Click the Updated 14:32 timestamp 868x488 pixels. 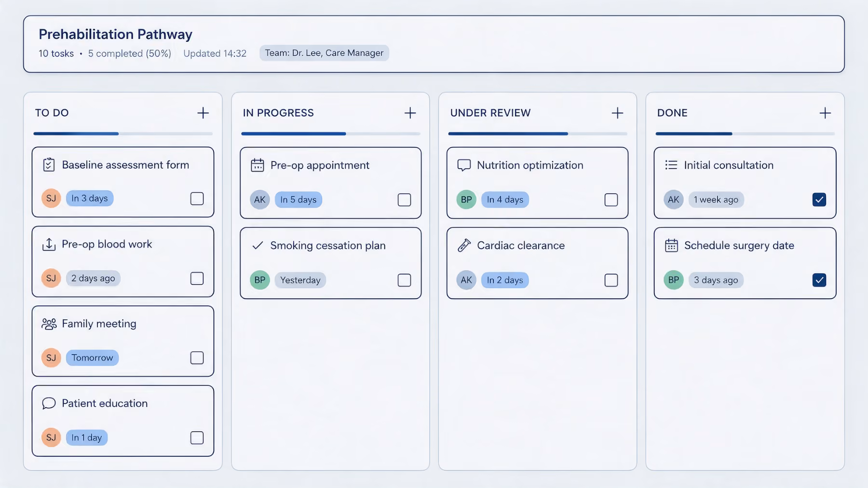[215, 53]
